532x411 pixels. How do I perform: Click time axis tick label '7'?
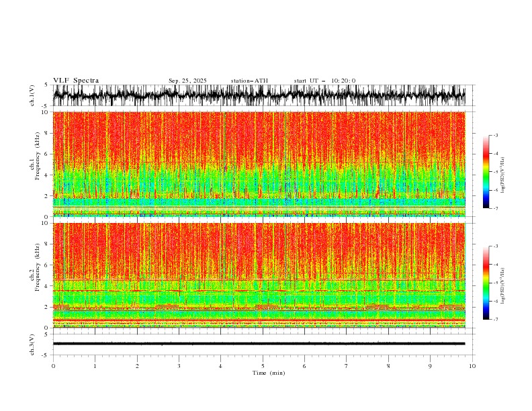pyautogui.click(x=347, y=366)
